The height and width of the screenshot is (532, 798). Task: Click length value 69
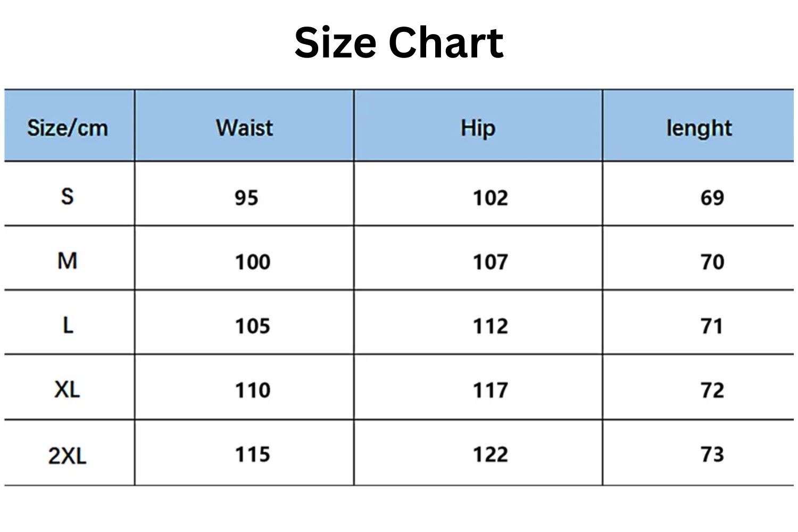712,198
